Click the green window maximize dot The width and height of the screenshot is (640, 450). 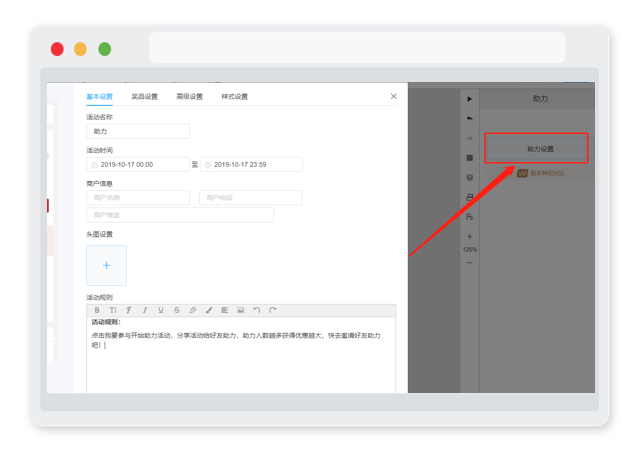(104, 49)
